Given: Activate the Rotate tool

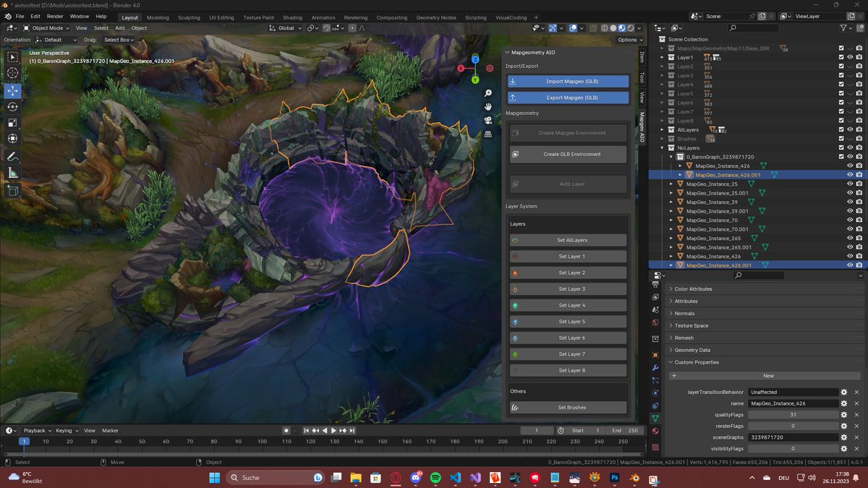Looking at the screenshot, I should click(12, 106).
